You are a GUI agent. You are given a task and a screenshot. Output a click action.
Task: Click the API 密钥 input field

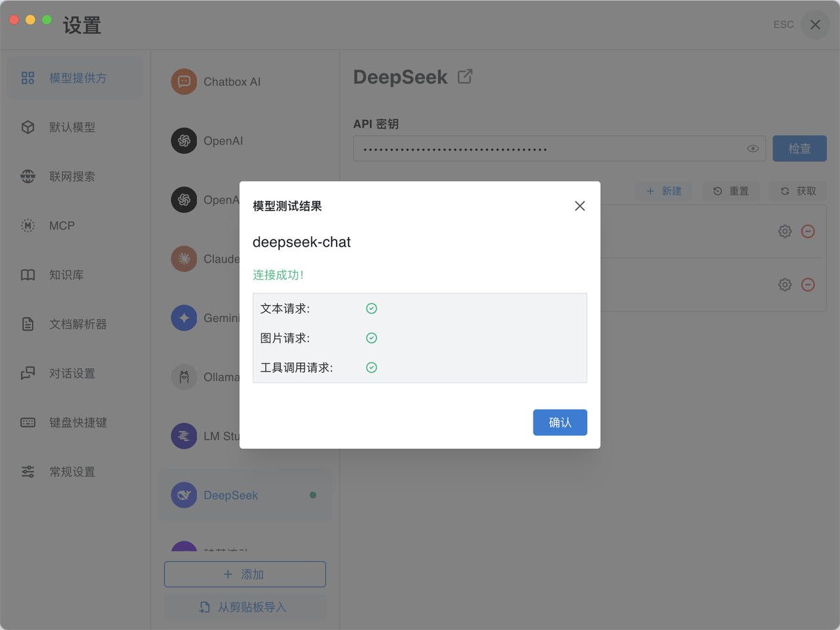[x=548, y=149]
